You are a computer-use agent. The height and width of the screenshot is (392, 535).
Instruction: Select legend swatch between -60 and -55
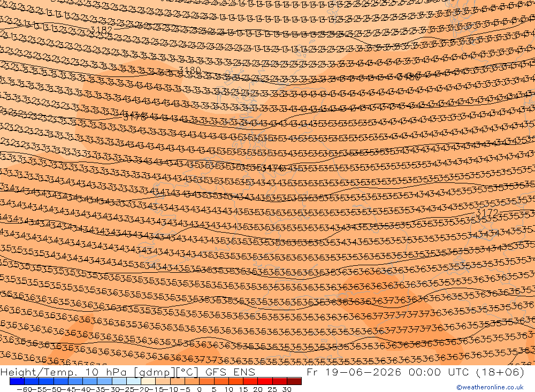(x=32, y=381)
